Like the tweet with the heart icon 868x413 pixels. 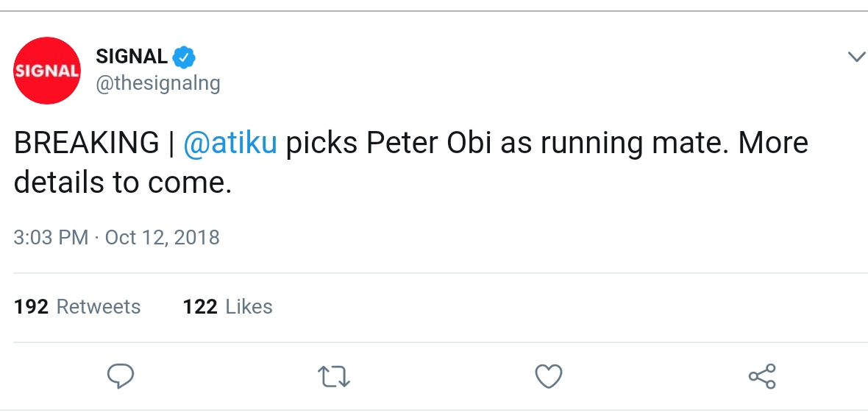point(548,376)
